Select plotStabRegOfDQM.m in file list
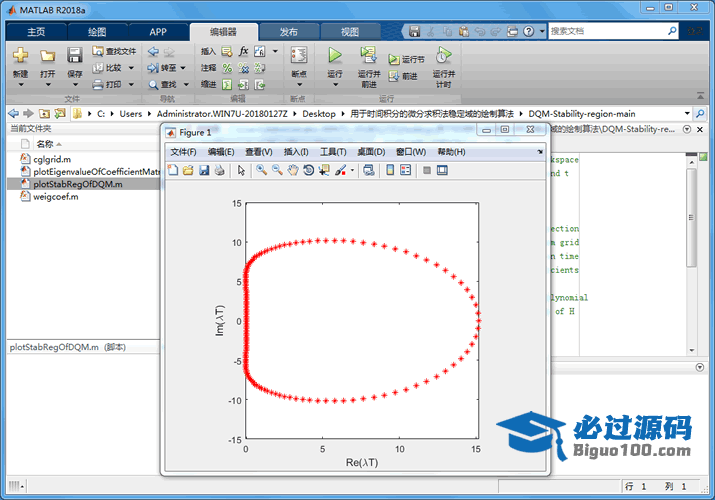Screen dimensions: 715x500 point(78,184)
